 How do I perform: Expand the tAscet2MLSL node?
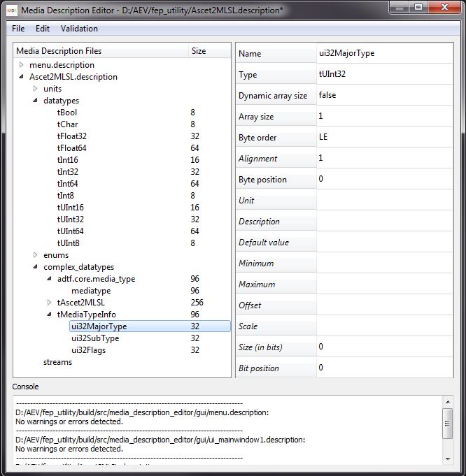point(49,303)
